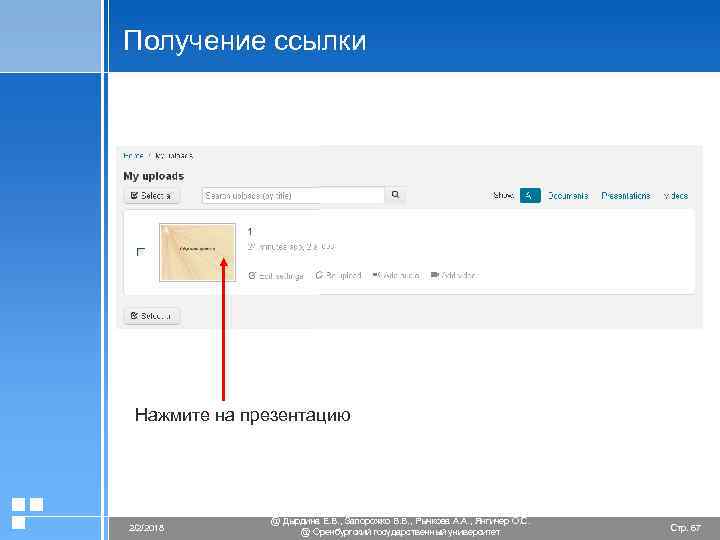Tick the checkbox beside the presentation thumbnail
The height and width of the screenshot is (540, 720).
[x=141, y=252]
